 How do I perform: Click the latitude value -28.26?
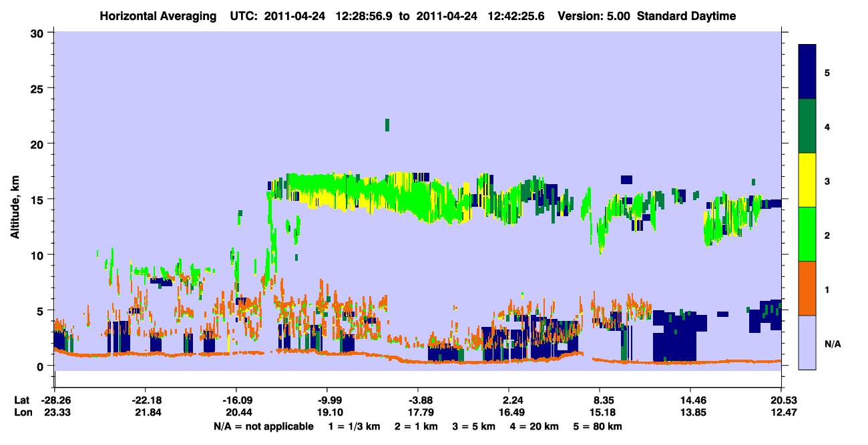55,400
